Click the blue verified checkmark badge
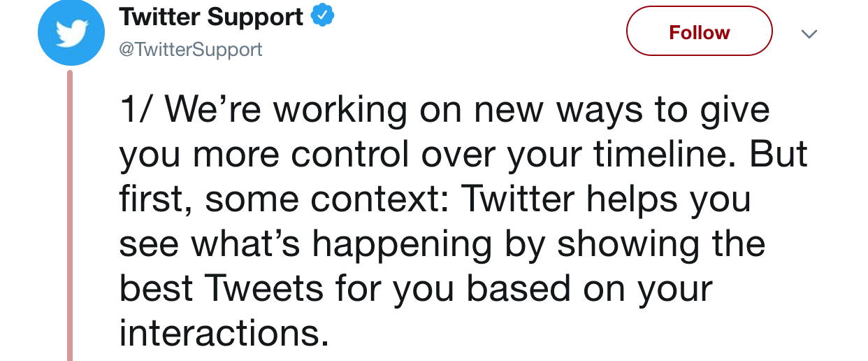 tap(322, 16)
